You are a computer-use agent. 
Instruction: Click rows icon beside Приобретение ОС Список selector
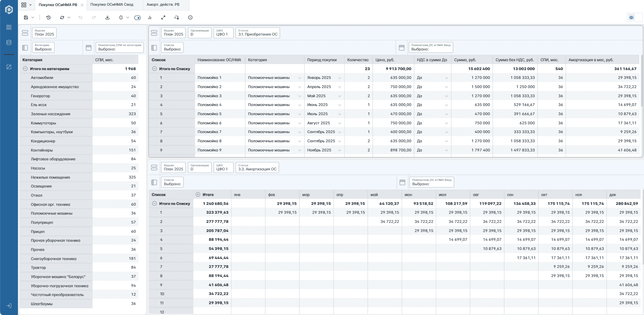154,48
